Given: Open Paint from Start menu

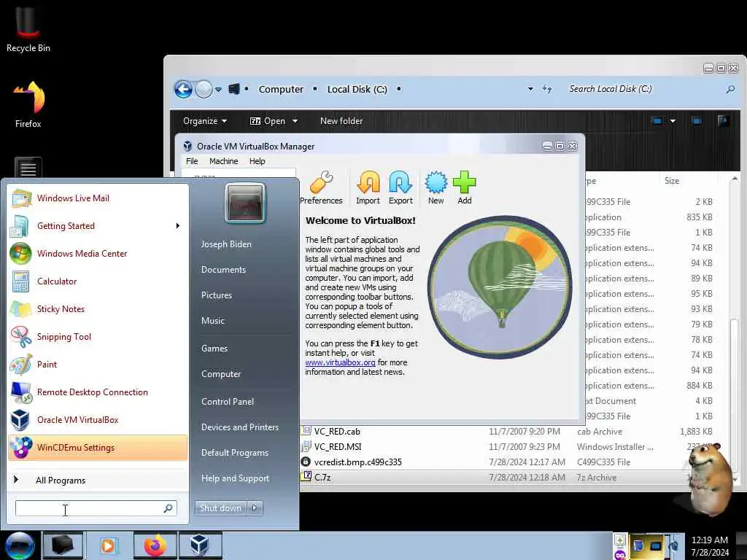Looking at the screenshot, I should 98,365.
